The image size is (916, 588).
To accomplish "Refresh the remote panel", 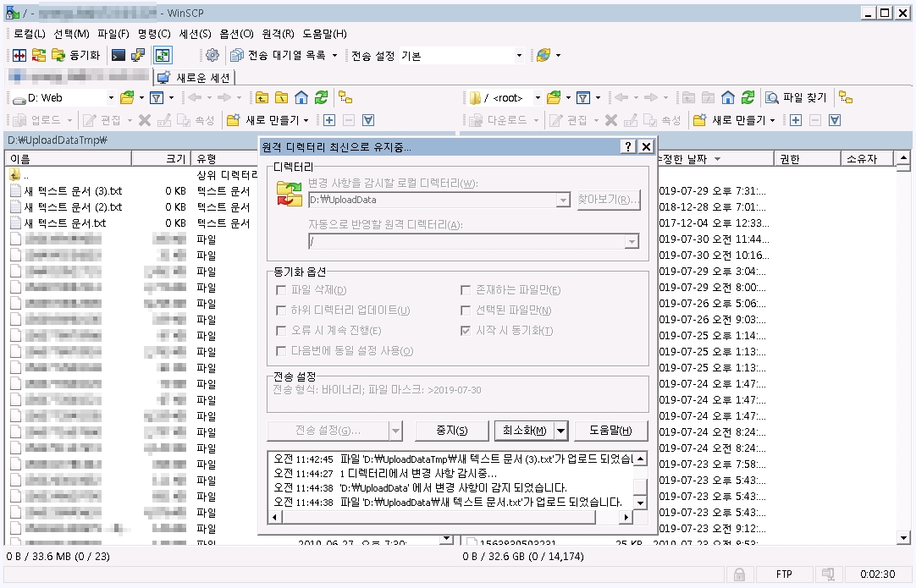I will (748, 97).
